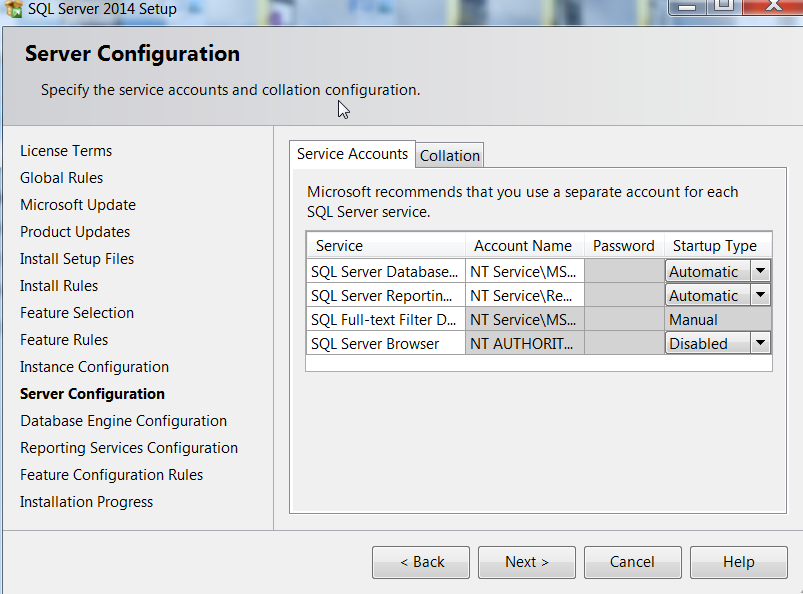Click Password field for SQL Server Database Engine

[x=624, y=271]
